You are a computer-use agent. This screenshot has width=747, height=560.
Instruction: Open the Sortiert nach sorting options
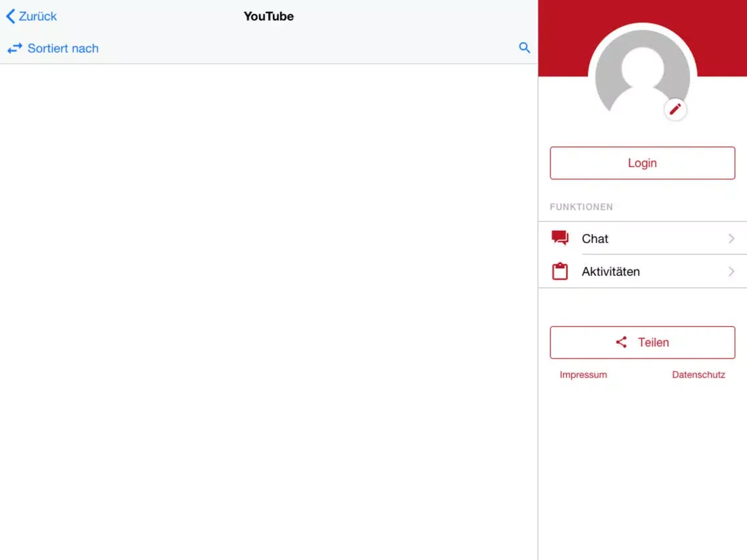coord(62,48)
